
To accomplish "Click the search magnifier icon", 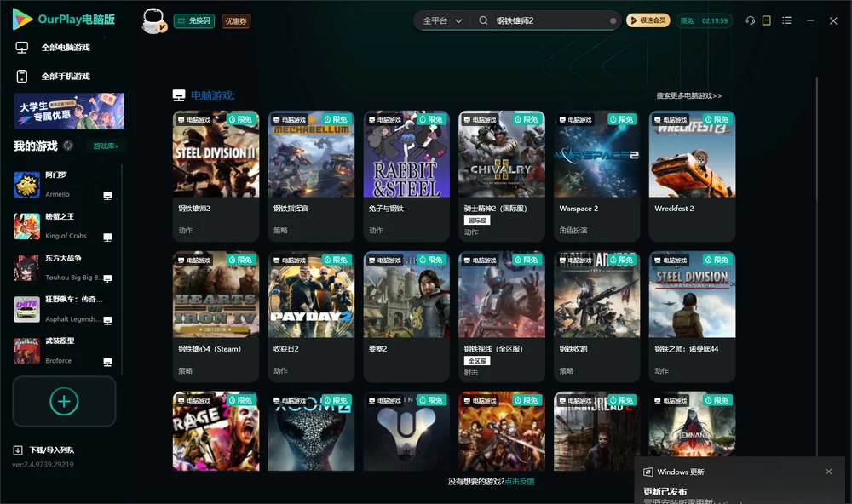I will pyautogui.click(x=483, y=20).
